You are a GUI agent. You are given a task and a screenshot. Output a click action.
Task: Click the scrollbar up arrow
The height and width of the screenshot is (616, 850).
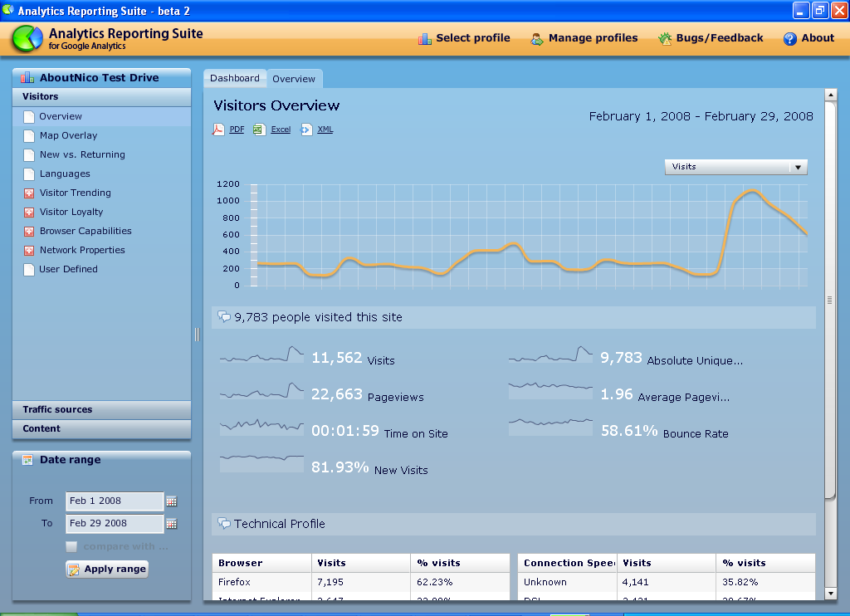pos(830,95)
